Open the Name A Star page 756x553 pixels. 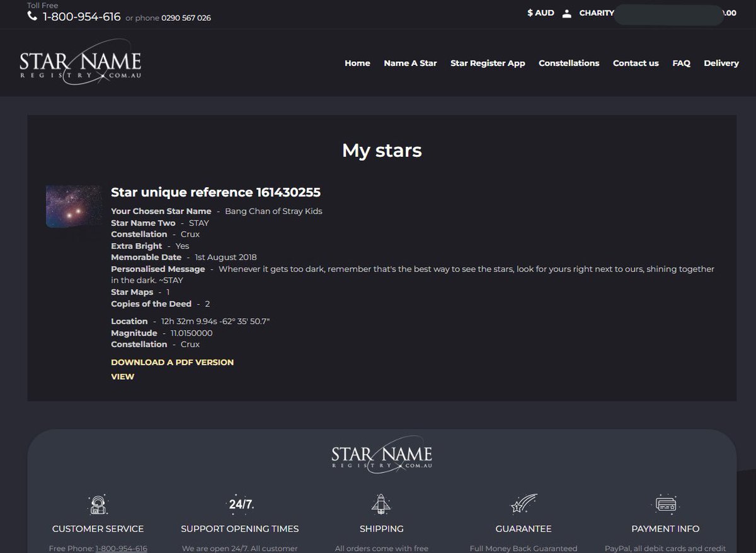[x=410, y=63]
